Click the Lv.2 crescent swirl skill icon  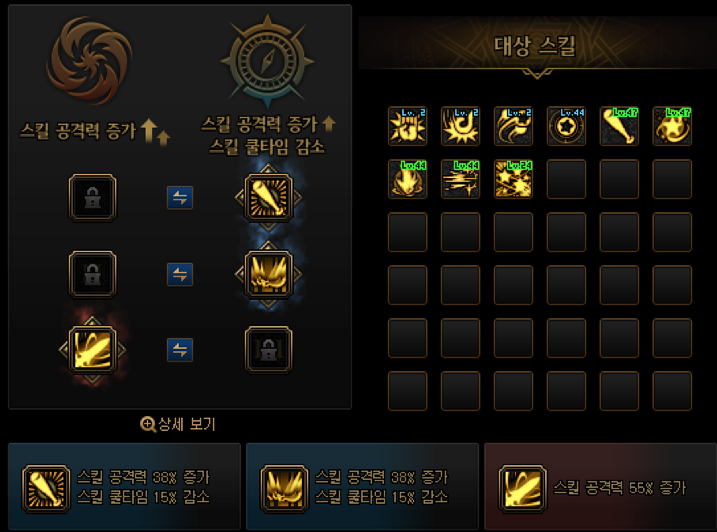pyautogui.click(x=460, y=126)
